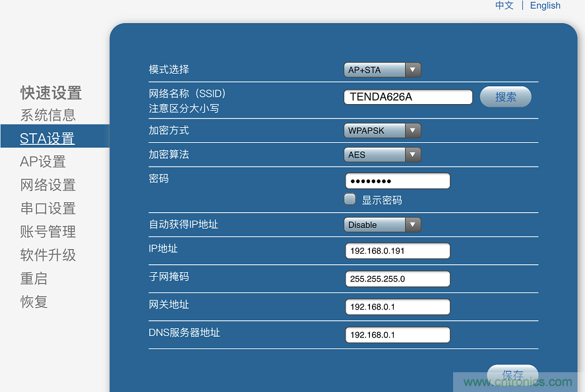Open the AP设置 page
Screen dimensions: 585x392
[x=43, y=161]
